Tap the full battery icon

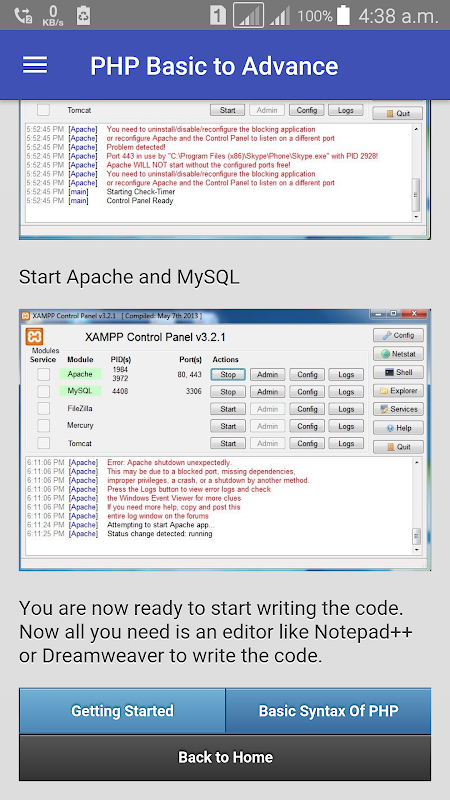[343, 15]
